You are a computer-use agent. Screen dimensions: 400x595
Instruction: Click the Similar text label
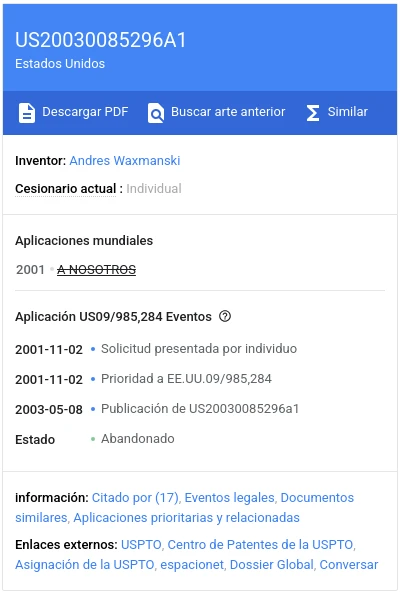348,112
